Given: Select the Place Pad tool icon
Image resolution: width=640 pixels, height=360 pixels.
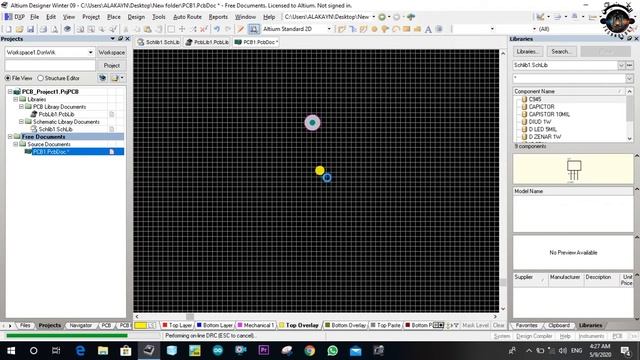Looking at the screenshot, I should (x=374, y=29).
